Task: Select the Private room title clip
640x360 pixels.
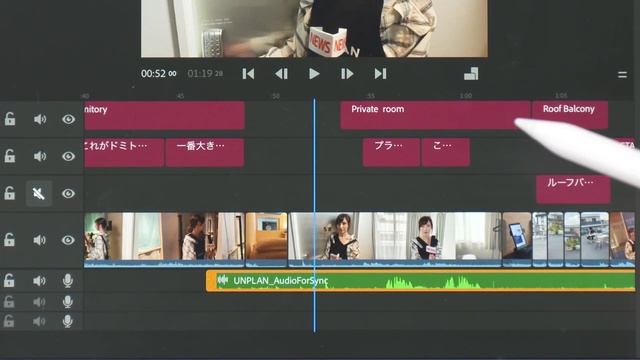Action: [x=435, y=116]
